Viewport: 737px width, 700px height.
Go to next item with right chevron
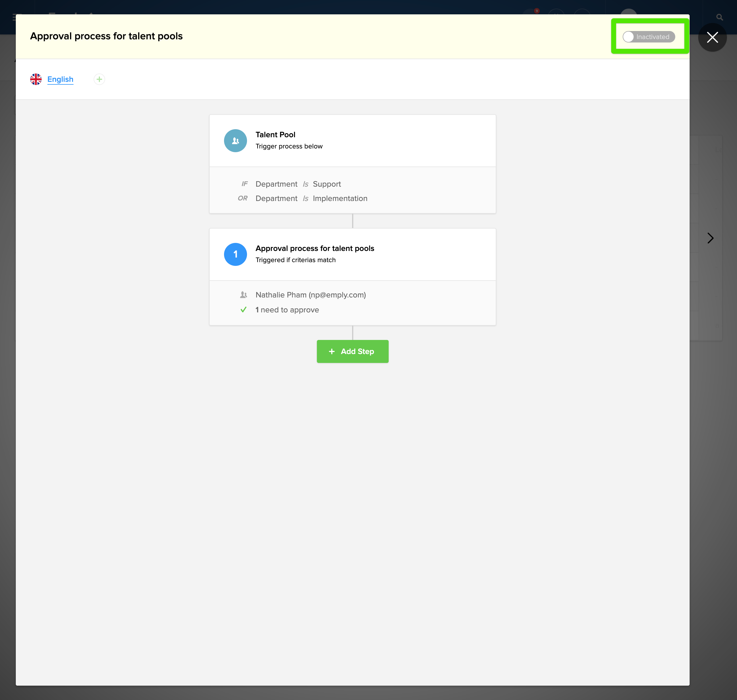[710, 238]
